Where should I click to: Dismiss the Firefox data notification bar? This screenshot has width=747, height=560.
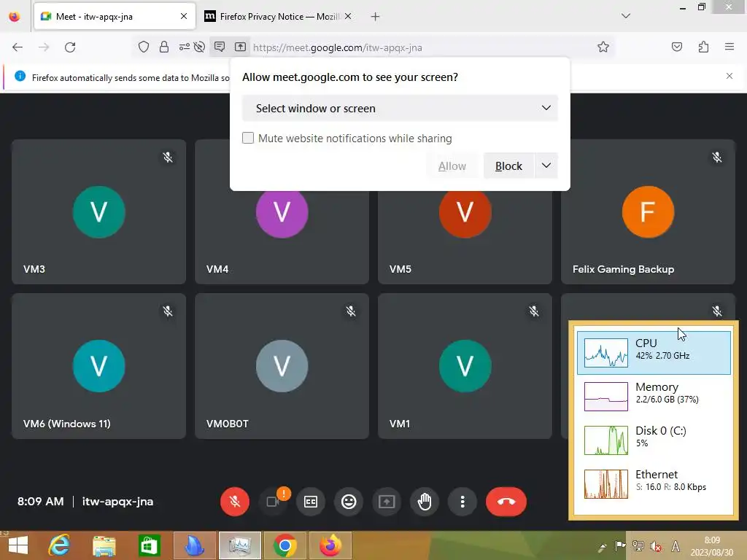tap(729, 76)
